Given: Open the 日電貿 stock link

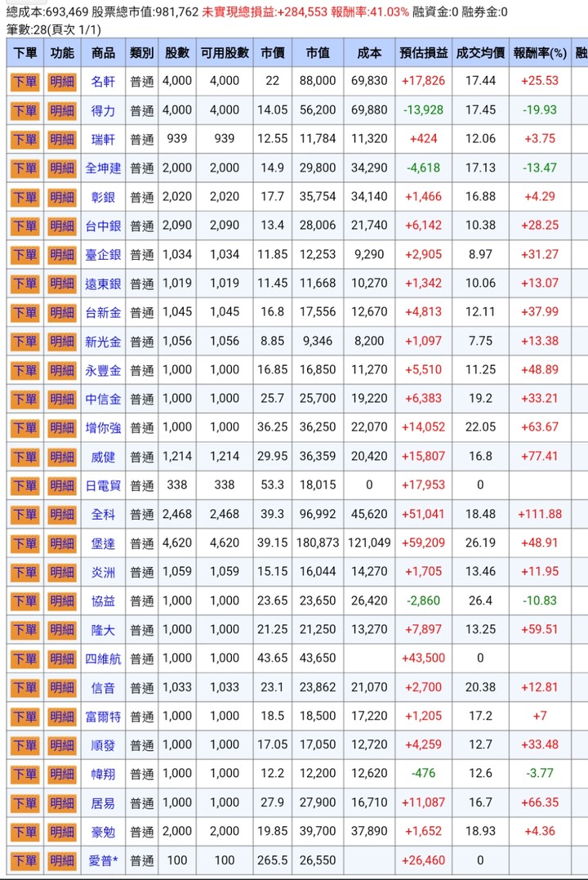Looking at the screenshot, I should pyautogui.click(x=103, y=485).
